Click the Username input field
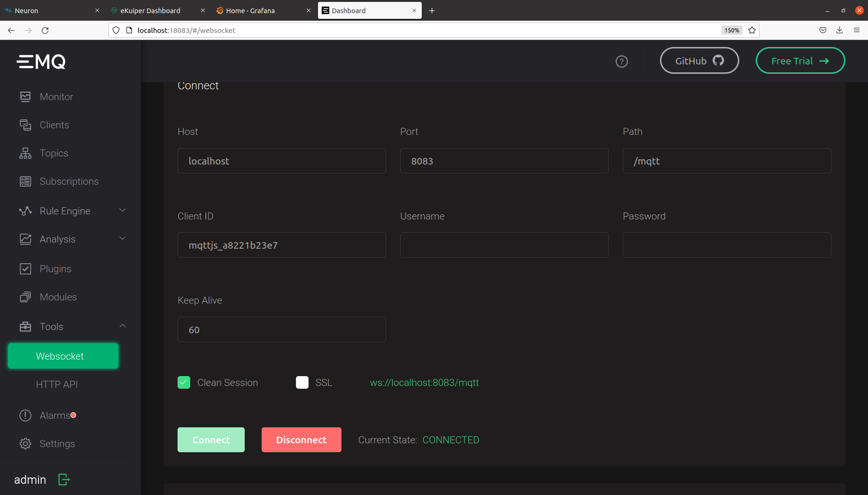 pos(504,245)
